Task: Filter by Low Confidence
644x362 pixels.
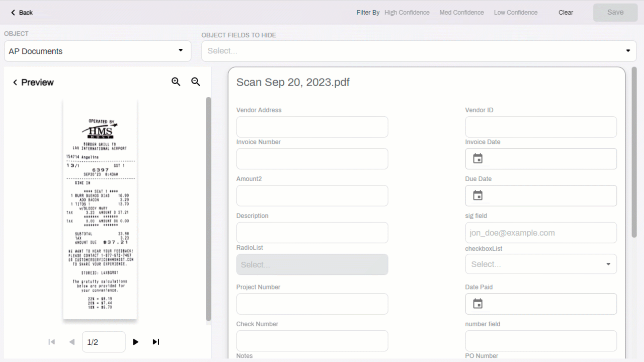Action: (x=516, y=13)
